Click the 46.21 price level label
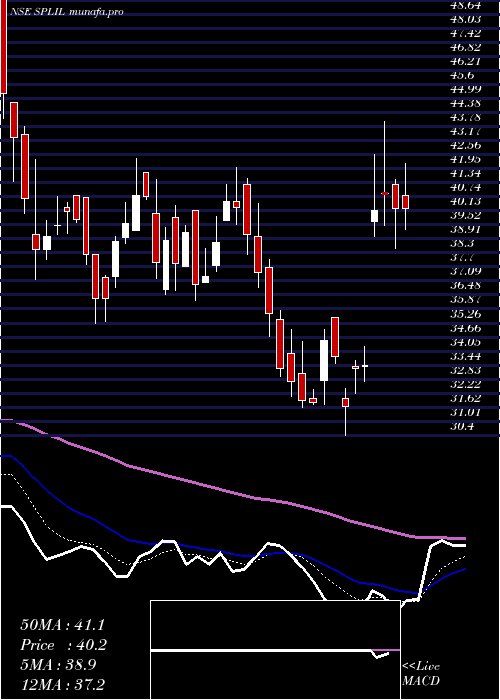Screen dimensions: 500x700 pyautogui.click(x=467, y=62)
